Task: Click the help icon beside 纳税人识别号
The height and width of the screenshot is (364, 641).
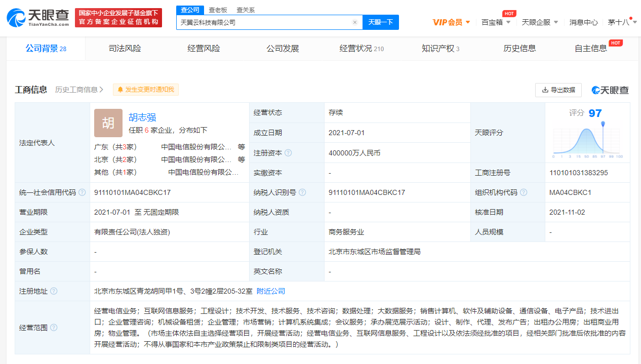Action: click(x=301, y=192)
